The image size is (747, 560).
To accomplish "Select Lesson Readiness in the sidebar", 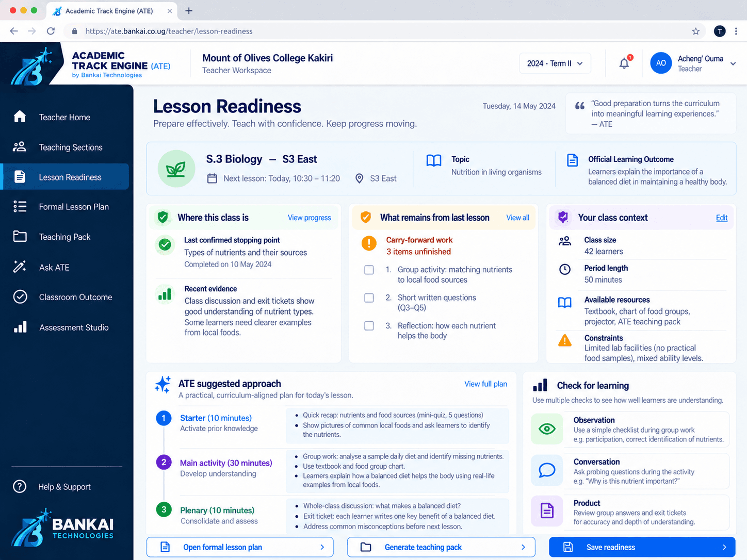I will pyautogui.click(x=66, y=177).
